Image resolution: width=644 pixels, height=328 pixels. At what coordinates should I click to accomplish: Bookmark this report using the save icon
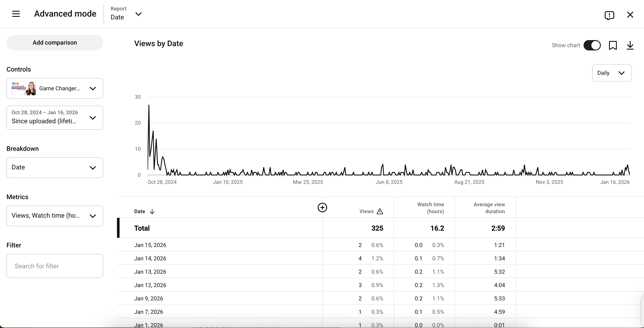(613, 45)
